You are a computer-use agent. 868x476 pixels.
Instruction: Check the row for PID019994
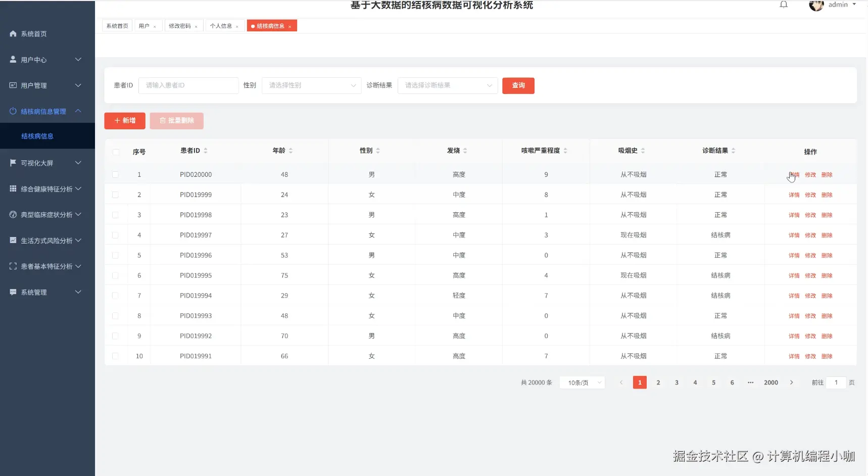tap(115, 296)
